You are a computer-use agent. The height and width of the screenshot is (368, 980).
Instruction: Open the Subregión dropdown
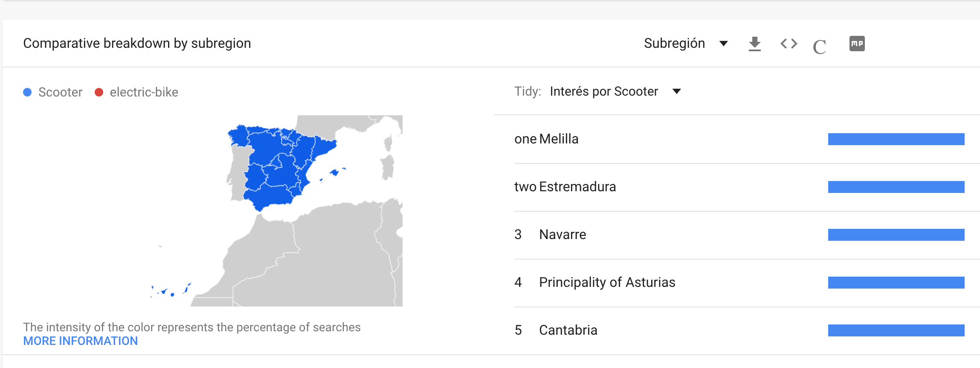click(674, 43)
